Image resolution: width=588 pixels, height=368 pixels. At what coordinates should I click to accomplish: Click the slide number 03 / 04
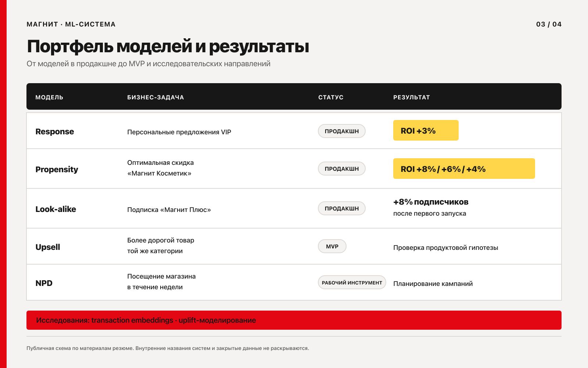[x=549, y=24]
